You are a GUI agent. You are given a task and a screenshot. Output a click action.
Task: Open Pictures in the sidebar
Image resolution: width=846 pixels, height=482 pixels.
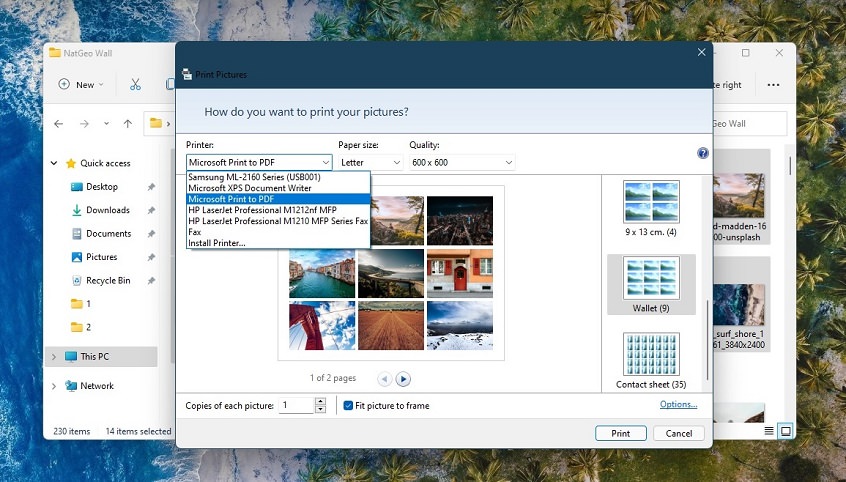tap(101, 257)
